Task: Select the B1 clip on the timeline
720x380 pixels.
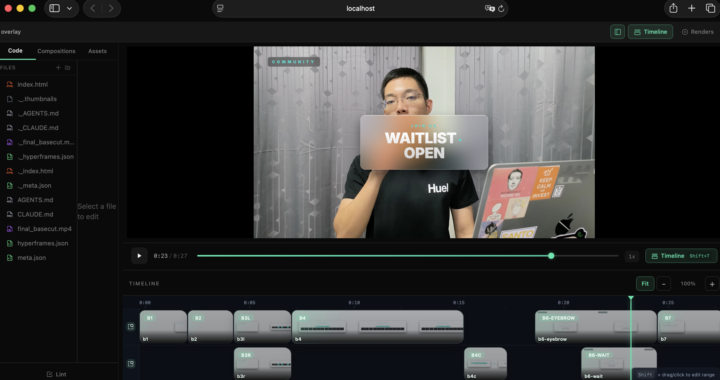Action: pos(163,327)
